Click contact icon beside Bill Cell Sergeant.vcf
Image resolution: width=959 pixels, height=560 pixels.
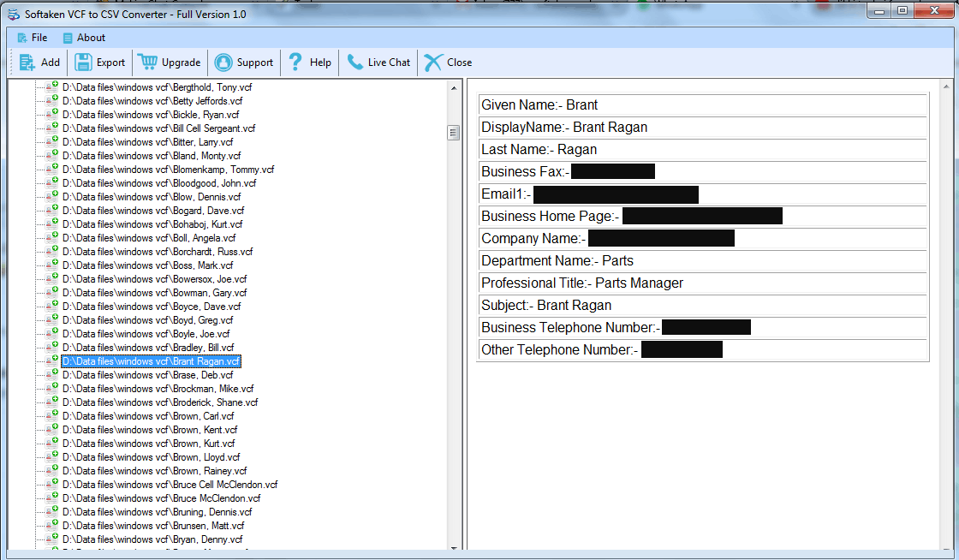pos(52,128)
